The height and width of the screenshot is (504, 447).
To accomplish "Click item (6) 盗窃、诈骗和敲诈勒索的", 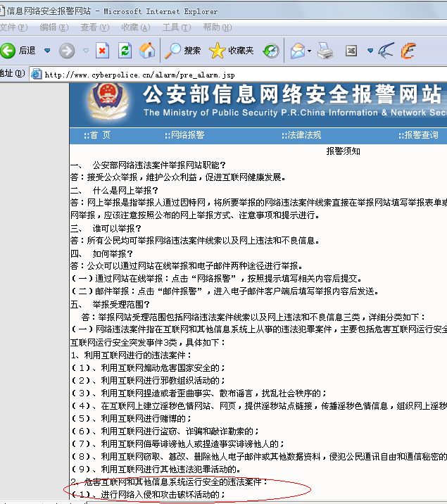I will click(x=165, y=431).
